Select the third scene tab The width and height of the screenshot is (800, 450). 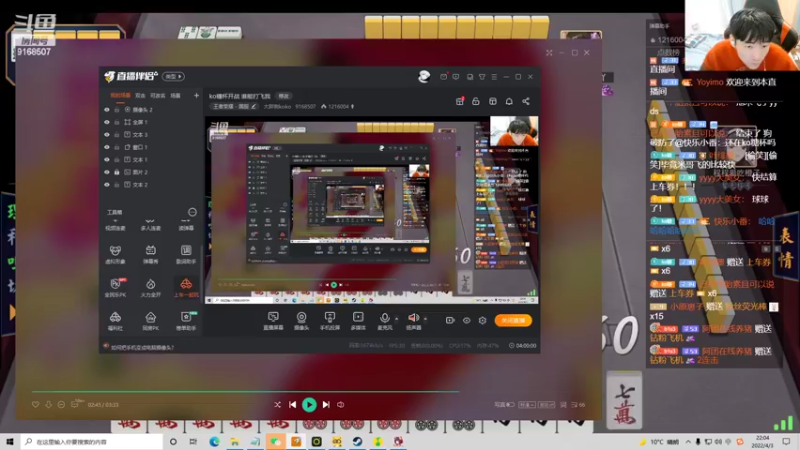[158, 95]
